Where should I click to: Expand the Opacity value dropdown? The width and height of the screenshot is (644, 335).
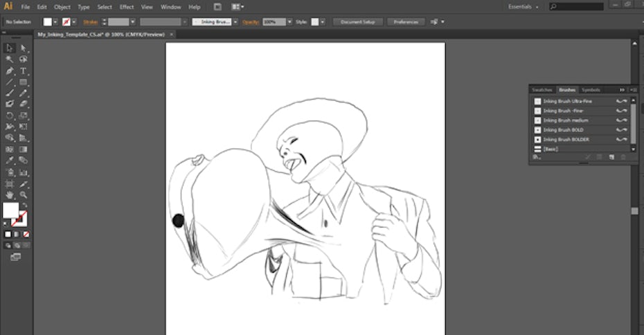(x=288, y=22)
